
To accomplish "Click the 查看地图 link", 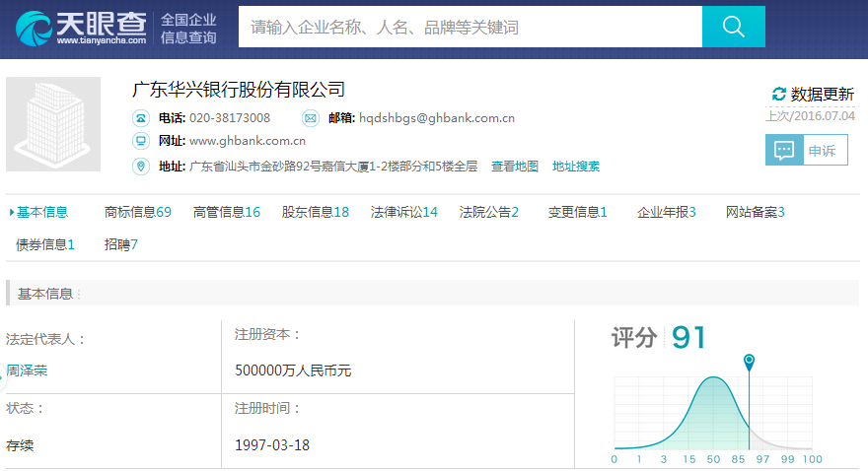I will 515,167.
